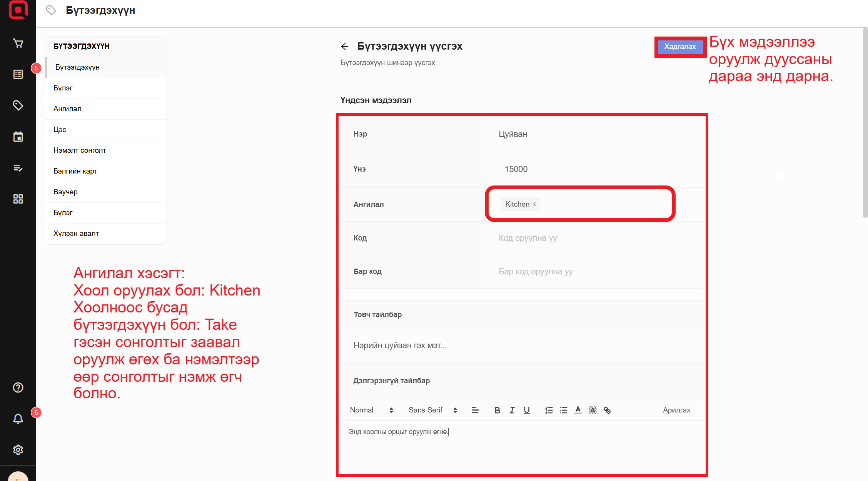This screenshot has width=868, height=481.
Task: Open the notifications bell icon
Action: pos(18,419)
